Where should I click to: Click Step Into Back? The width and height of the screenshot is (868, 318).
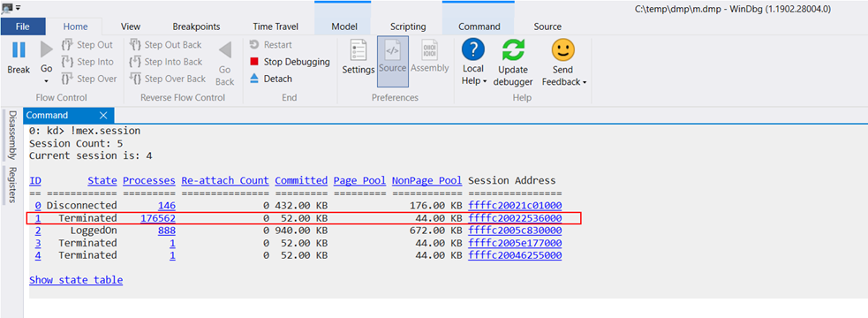click(x=165, y=62)
